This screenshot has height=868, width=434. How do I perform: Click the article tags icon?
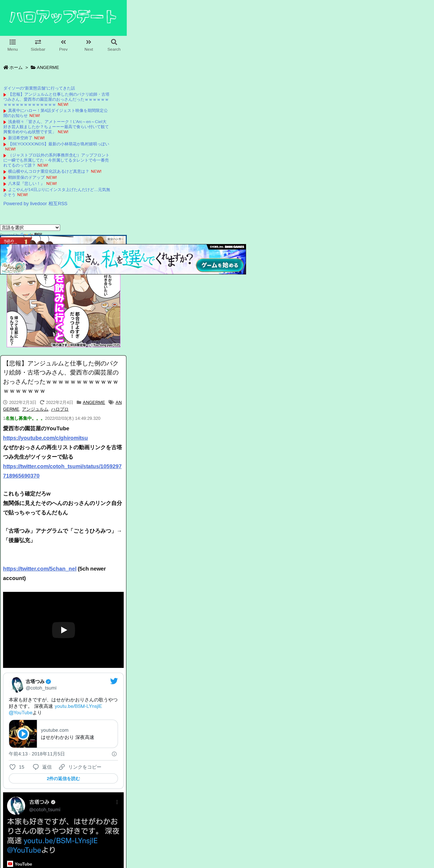click(111, 402)
